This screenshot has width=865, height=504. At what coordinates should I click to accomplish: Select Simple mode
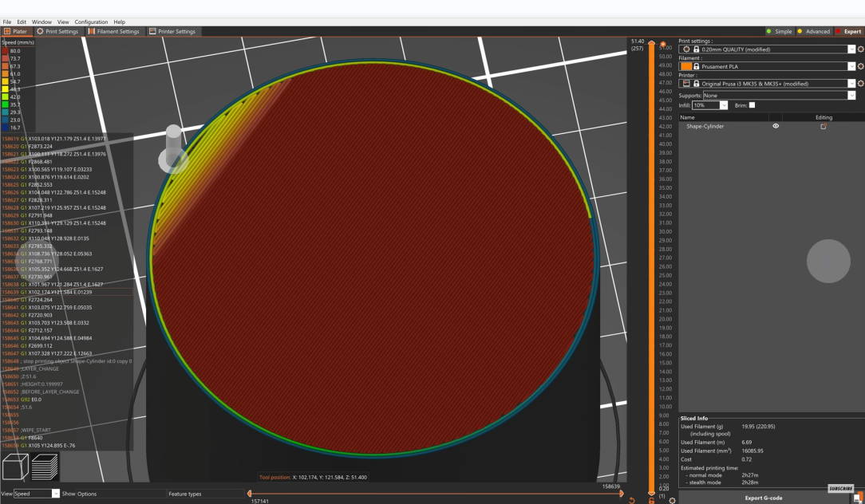pos(779,31)
